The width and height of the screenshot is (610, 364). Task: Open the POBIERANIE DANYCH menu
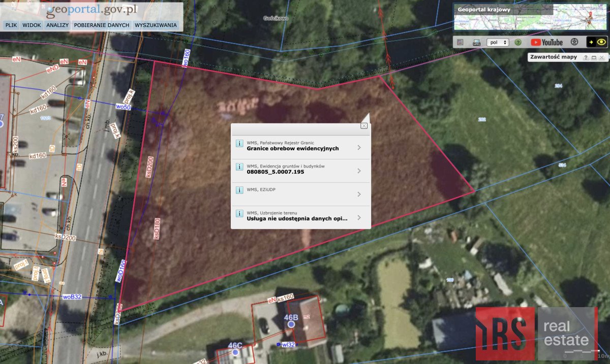[101, 24]
